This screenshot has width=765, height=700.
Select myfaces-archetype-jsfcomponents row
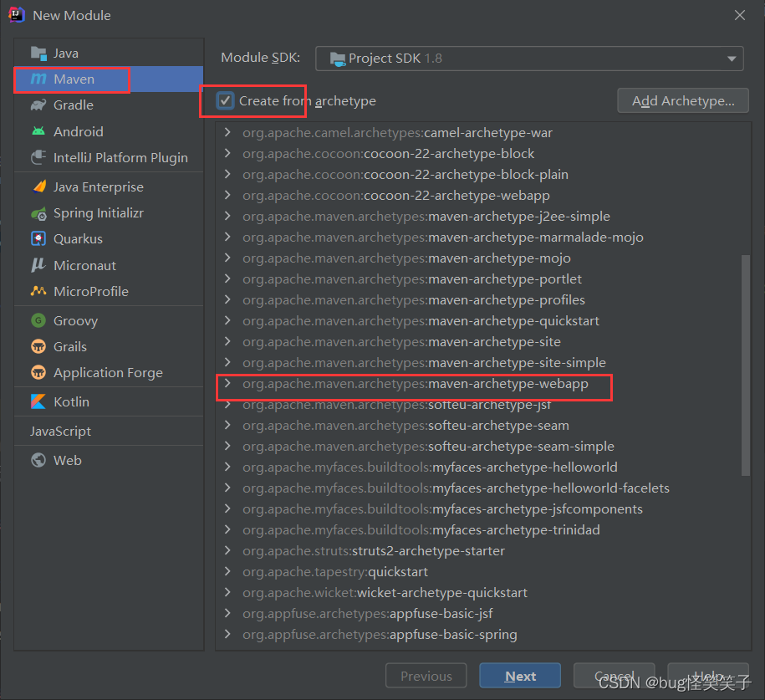[x=483, y=509]
